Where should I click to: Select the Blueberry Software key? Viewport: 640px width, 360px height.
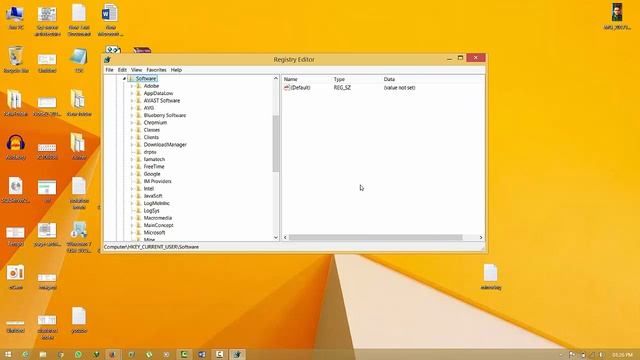click(x=164, y=116)
